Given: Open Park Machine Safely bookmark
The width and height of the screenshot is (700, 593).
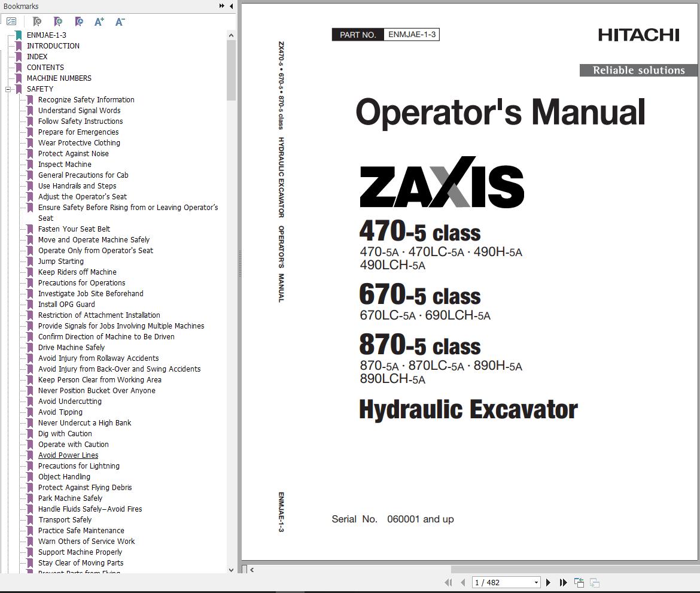Looking at the screenshot, I should click(x=70, y=498).
